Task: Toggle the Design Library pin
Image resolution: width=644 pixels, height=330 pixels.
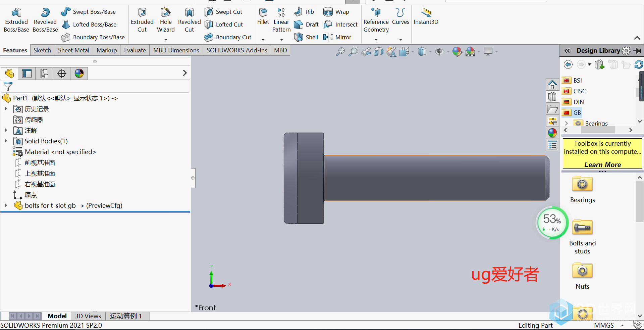Action: (638, 51)
